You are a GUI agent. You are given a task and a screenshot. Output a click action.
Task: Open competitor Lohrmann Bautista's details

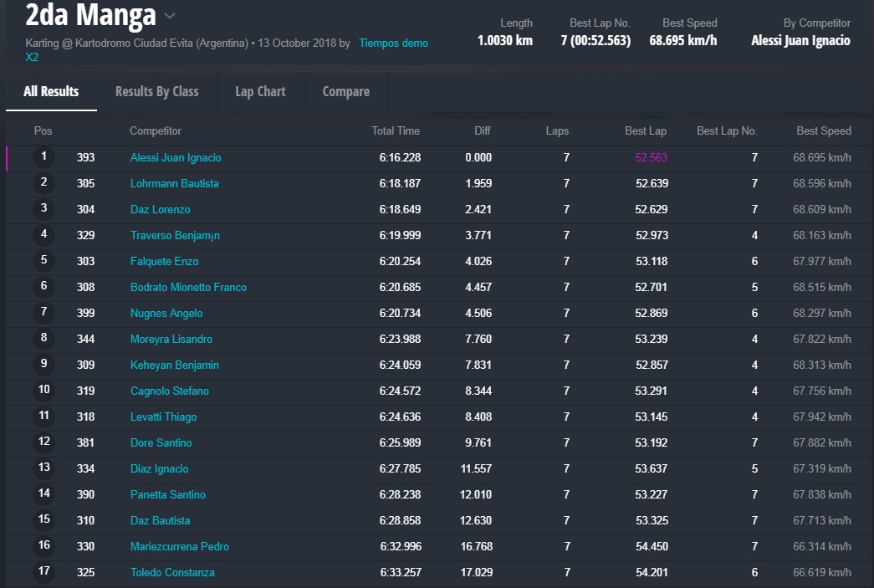[x=174, y=183]
